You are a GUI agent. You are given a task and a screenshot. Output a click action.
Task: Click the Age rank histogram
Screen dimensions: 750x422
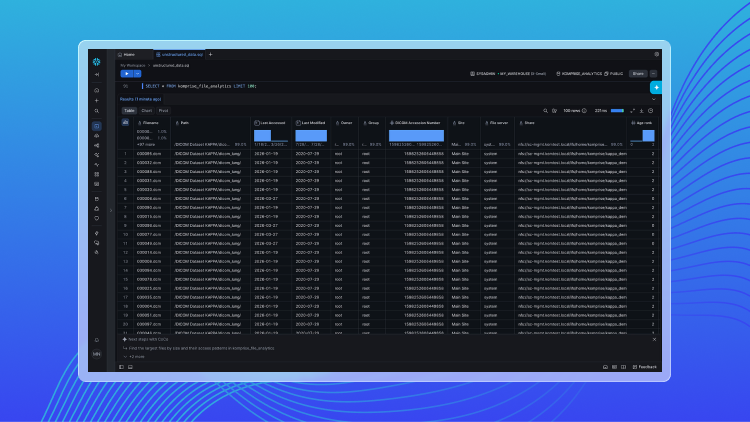[642, 135]
